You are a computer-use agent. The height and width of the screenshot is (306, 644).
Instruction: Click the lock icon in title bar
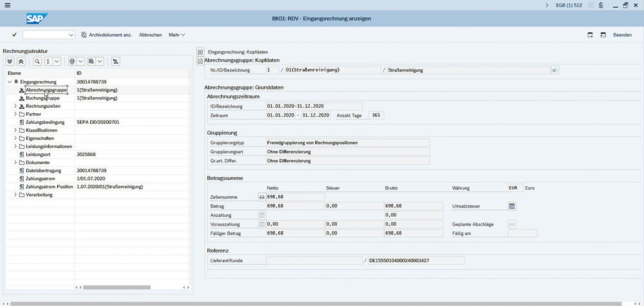[x=600, y=5]
